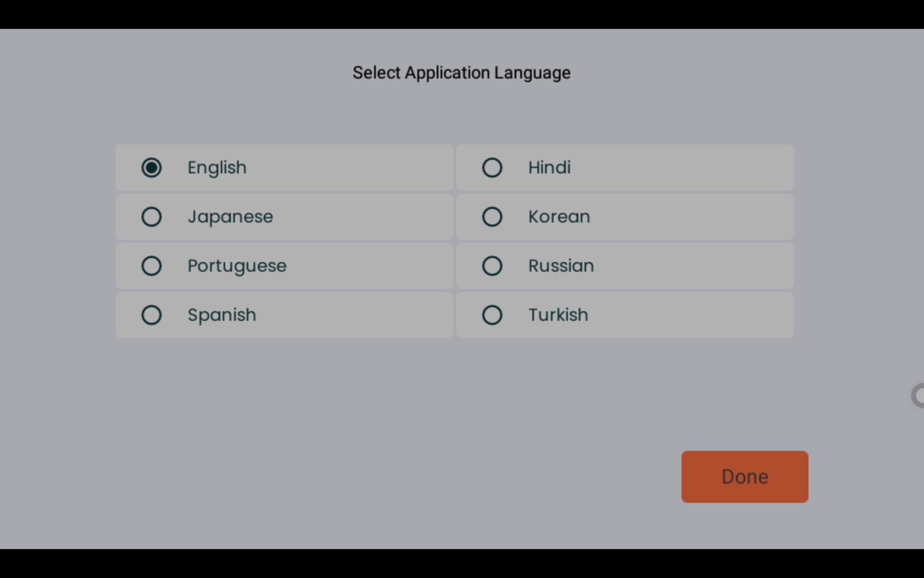Click the Select Application Language heading

click(462, 73)
